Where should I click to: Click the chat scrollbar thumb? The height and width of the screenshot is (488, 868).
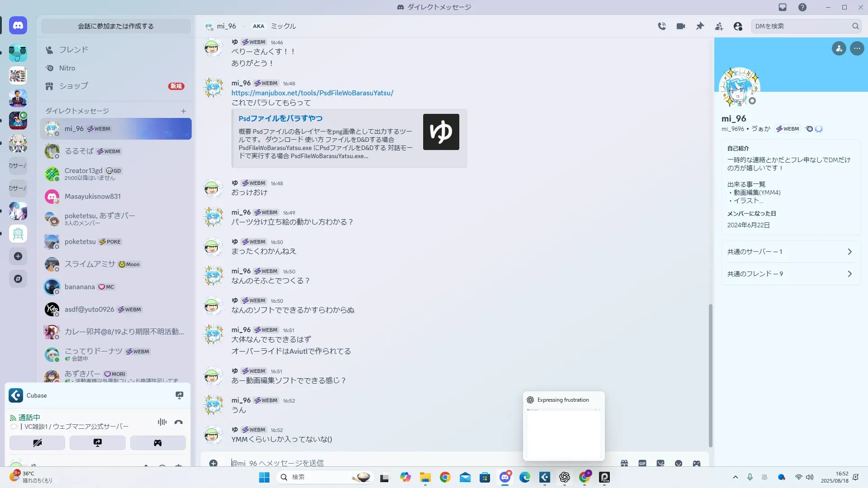pos(710,375)
